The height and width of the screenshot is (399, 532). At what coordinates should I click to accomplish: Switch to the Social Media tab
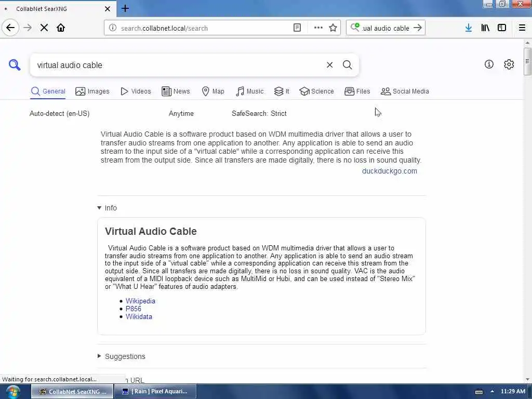(404, 91)
